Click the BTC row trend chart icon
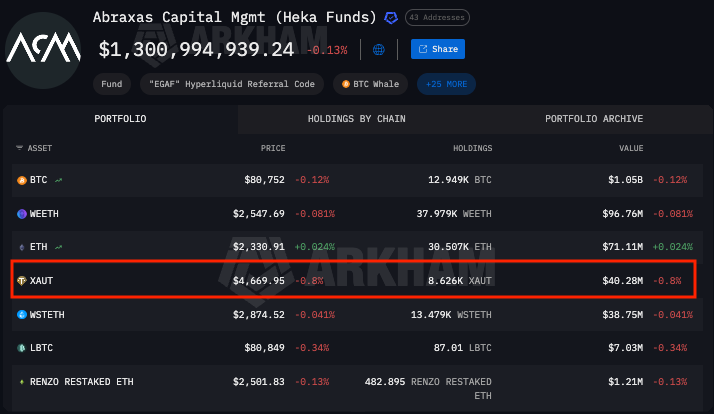 58,180
